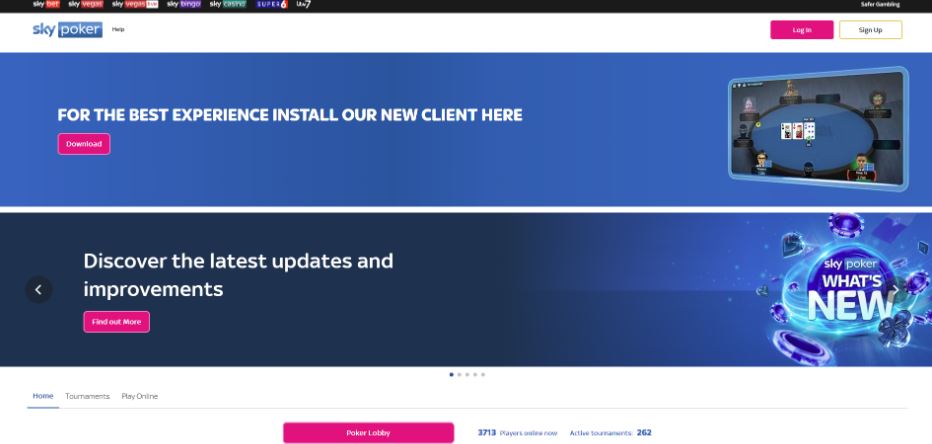Image resolution: width=932 pixels, height=444 pixels.
Task: Select the second carousel dot
Action: point(459,374)
